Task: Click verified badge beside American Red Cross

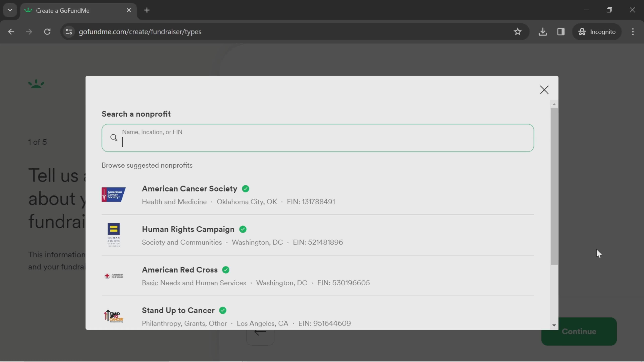Action: tap(226, 270)
